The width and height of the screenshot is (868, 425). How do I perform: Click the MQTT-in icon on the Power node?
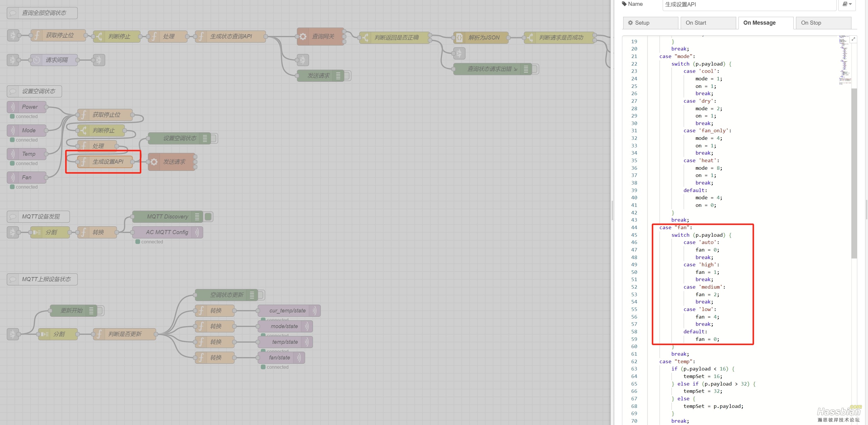click(x=12, y=107)
